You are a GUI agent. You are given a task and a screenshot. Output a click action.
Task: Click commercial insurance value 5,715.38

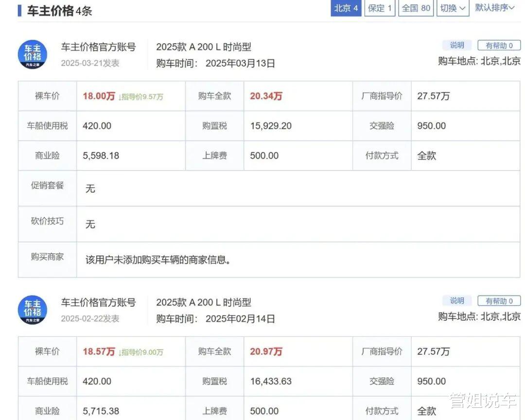(x=101, y=411)
